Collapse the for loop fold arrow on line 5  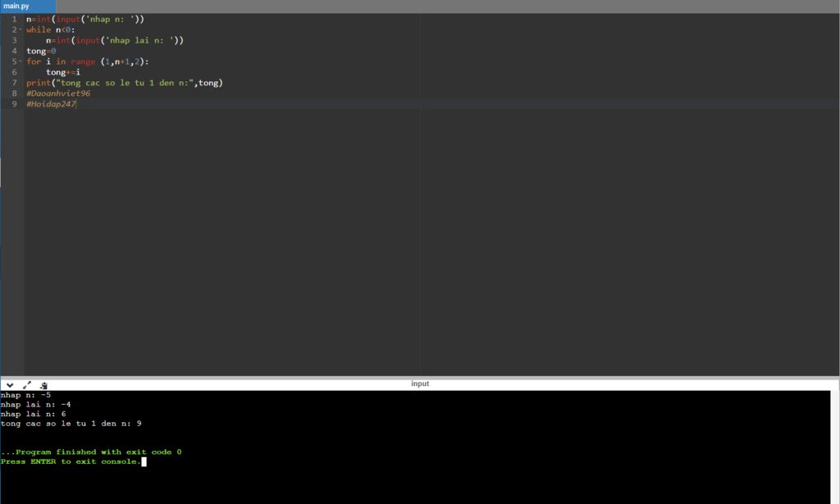click(x=21, y=61)
